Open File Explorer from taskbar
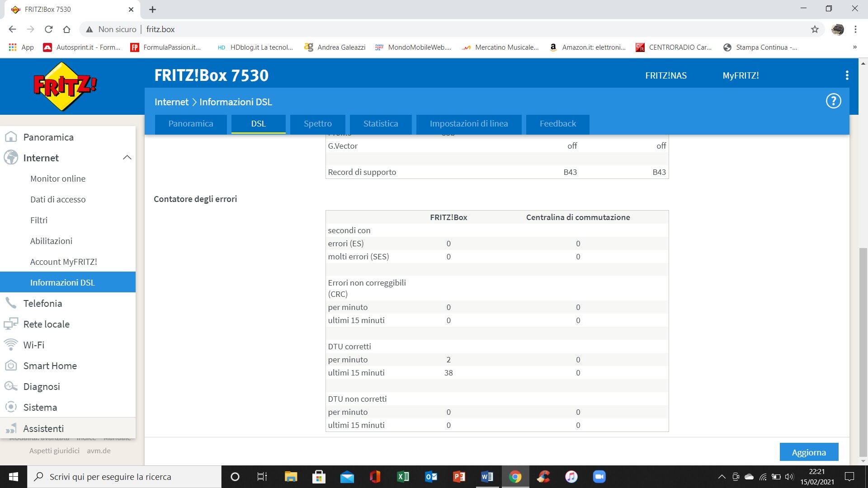The image size is (868, 488). coord(291,477)
